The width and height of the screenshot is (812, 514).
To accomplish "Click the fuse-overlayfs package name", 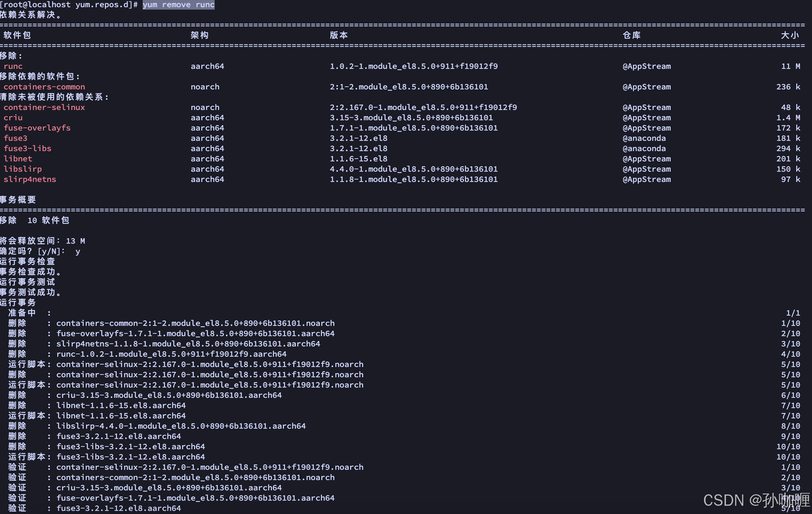I will click(37, 128).
